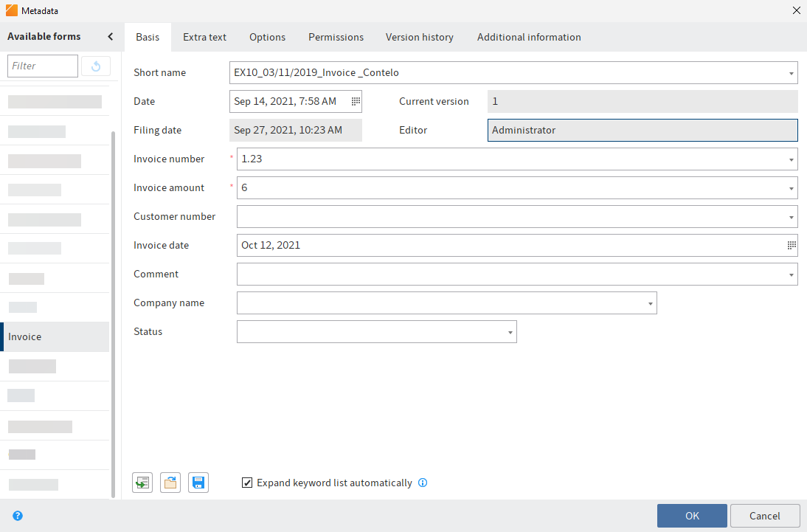Switch to the Permissions tab
The image size is (807, 532).
pyautogui.click(x=336, y=37)
